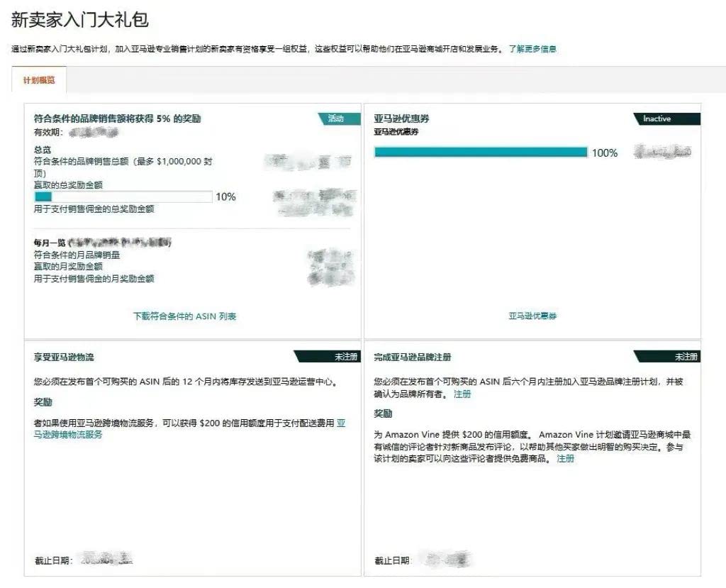Download the eligible ASIN list (下载符合条件的 ASIN 列表)
726x588 pixels.
[x=184, y=316]
